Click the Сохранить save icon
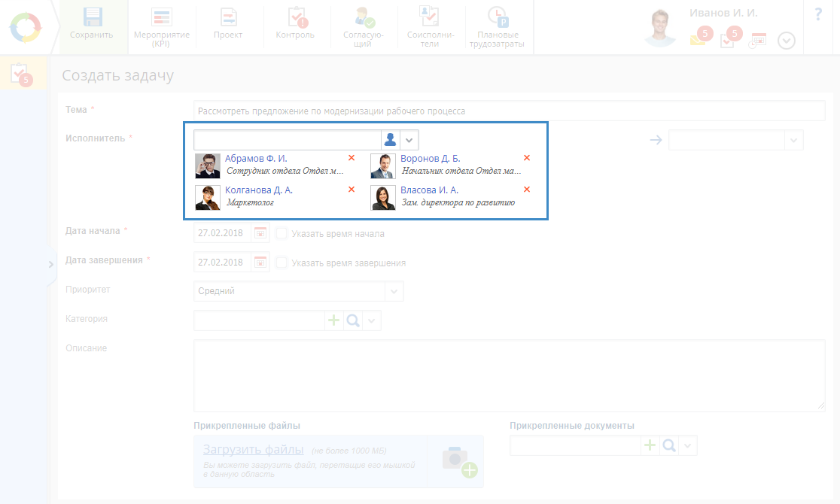Screen dimensions: 840x504 pyautogui.click(x=92, y=17)
